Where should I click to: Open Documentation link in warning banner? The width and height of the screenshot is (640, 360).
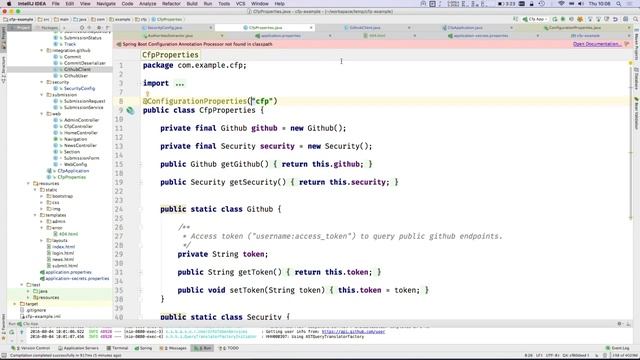(597, 44)
